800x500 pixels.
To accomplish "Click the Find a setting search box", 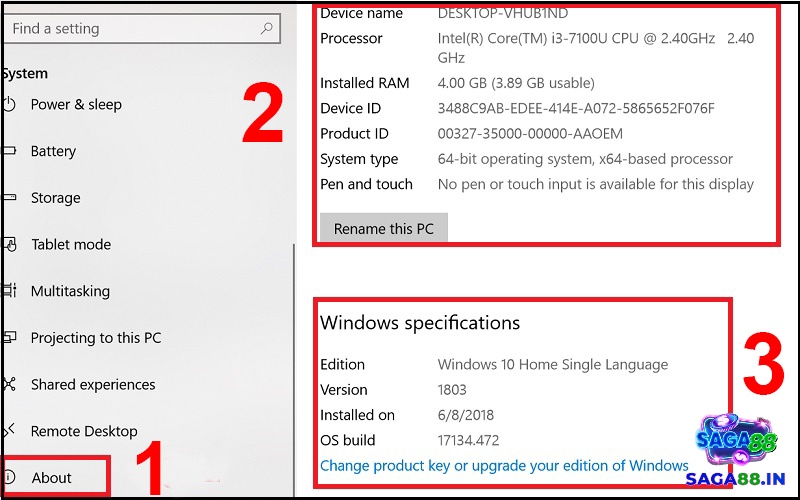I will 141,29.
